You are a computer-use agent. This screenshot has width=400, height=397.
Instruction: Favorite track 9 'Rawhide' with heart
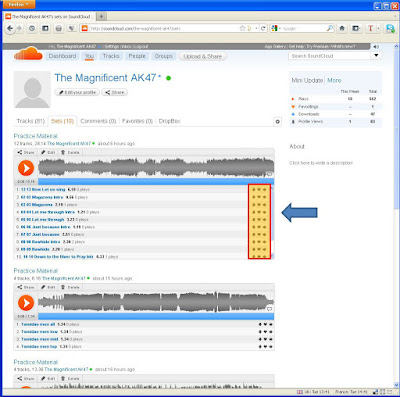pyautogui.click(x=259, y=249)
